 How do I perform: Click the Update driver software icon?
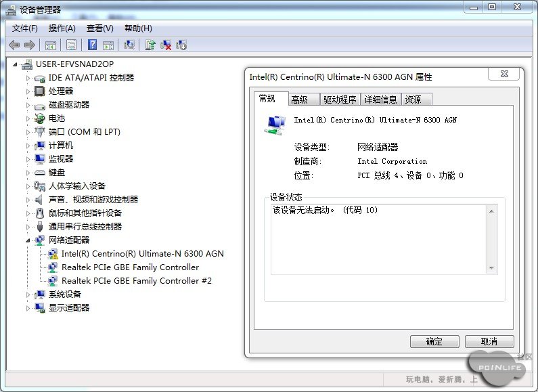click(150, 45)
